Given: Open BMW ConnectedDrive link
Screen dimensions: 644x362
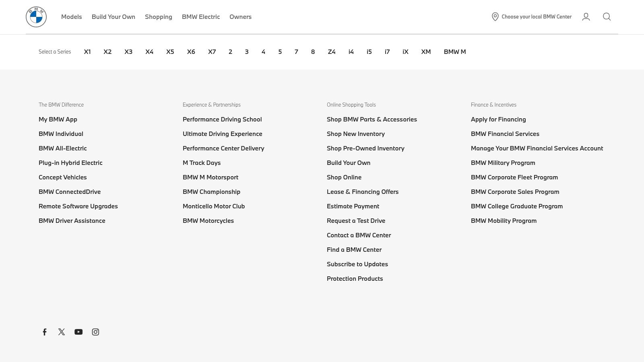Looking at the screenshot, I should click(x=70, y=192).
